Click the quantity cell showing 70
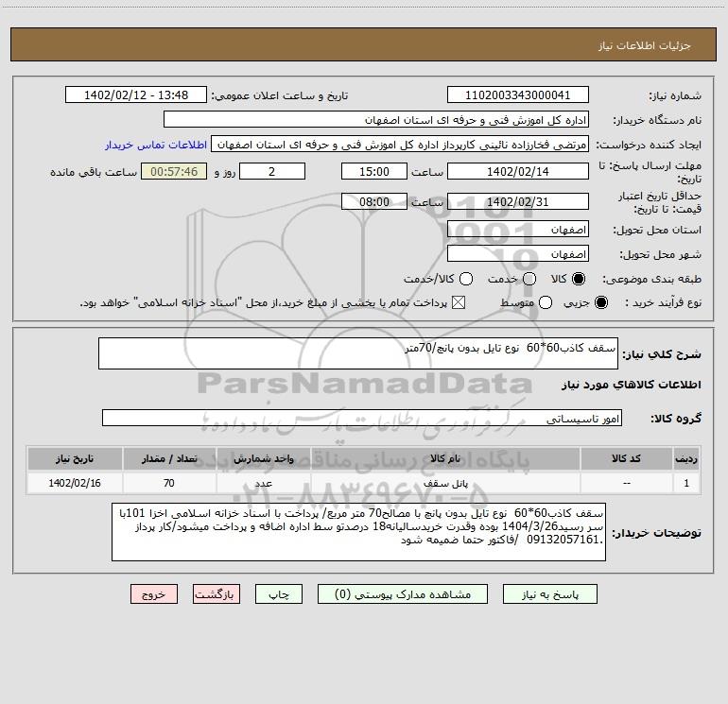Viewport: 728px width, 704px height. 169,483
